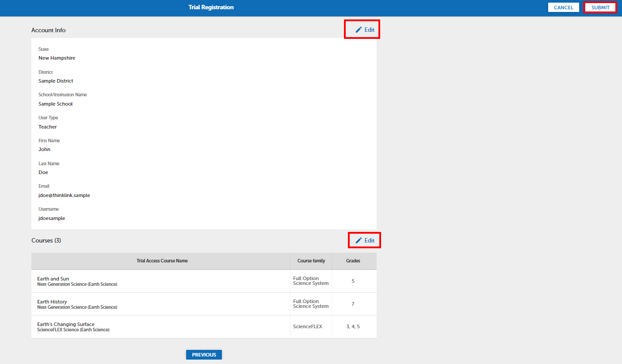The image size is (622, 364).
Task: Edit the Courses section
Action: (x=368, y=240)
